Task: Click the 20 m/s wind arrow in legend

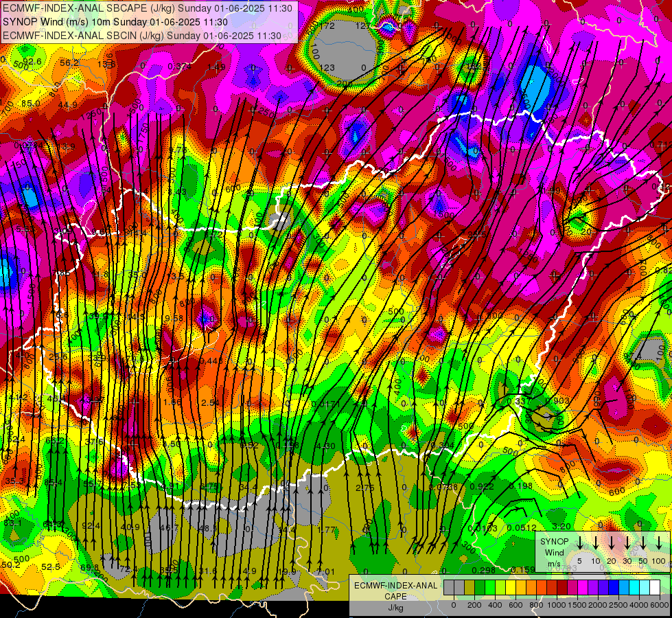Action: pos(612,543)
